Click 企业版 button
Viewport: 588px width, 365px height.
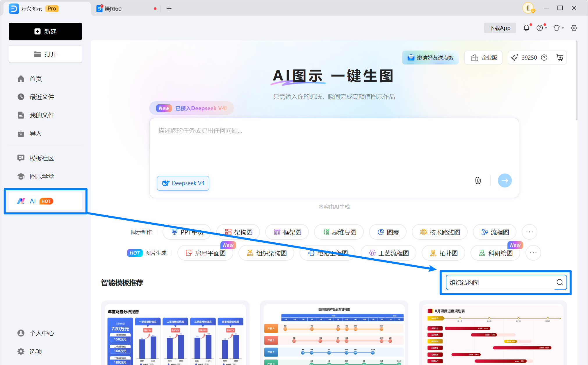[x=484, y=58]
